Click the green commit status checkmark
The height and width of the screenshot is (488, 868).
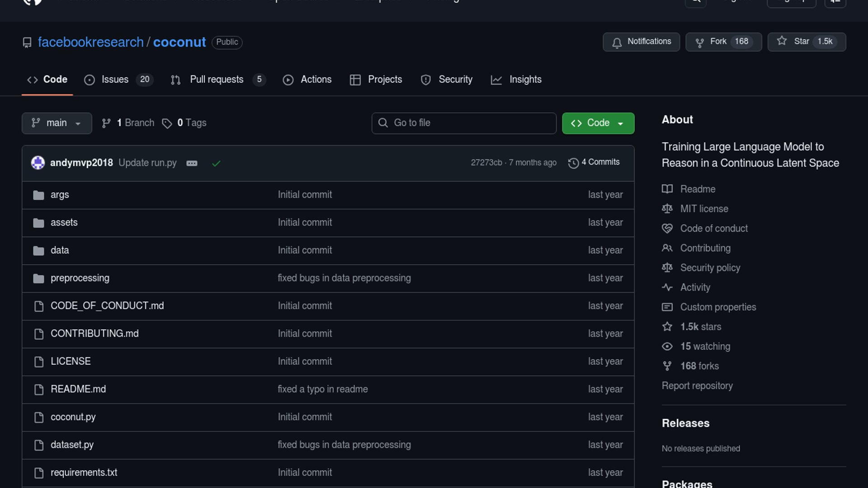pos(216,163)
